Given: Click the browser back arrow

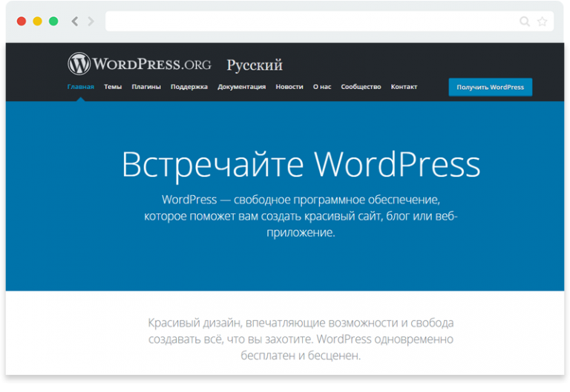Looking at the screenshot, I should [75, 22].
